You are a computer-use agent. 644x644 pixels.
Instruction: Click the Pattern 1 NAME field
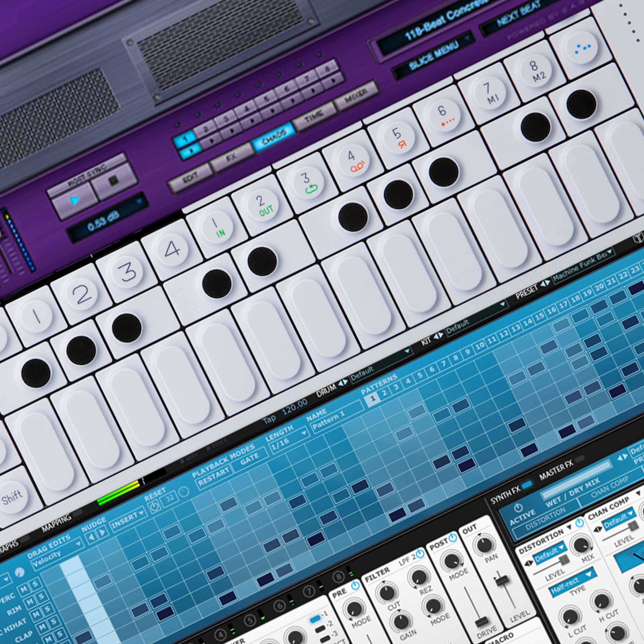click(x=337, y=417)
